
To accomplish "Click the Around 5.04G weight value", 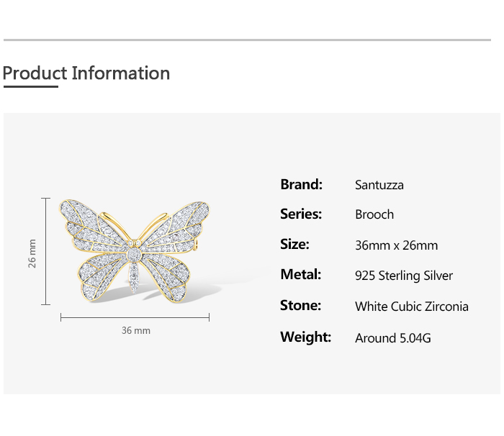I will tap(392, 337).
